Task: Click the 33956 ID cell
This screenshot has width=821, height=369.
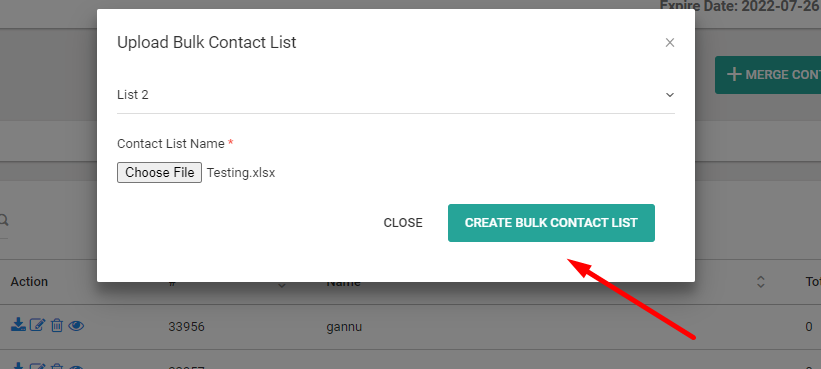Action: (x=186, y=327)
